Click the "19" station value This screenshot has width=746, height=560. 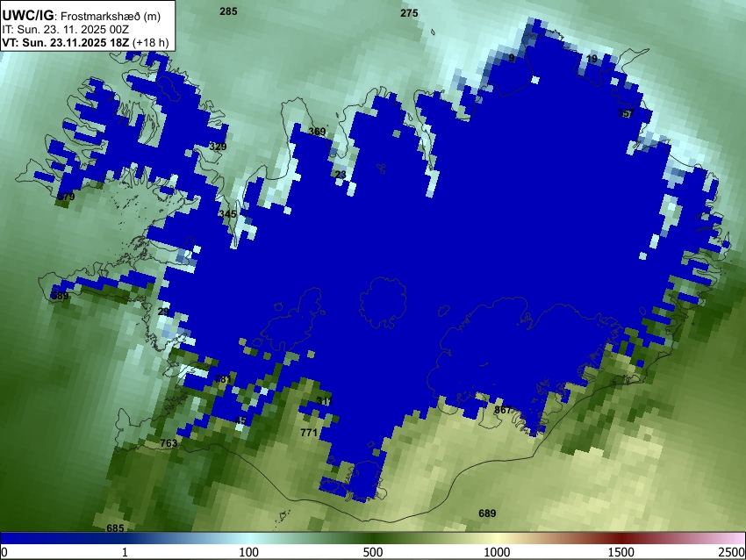tap(592, 59)
